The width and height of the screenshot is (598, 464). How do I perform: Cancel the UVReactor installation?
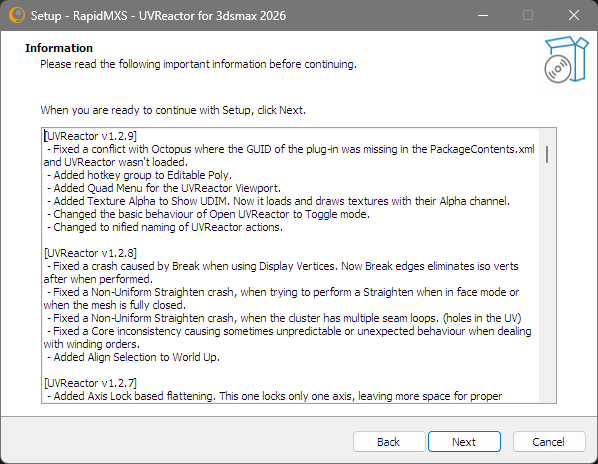point(549,442)
